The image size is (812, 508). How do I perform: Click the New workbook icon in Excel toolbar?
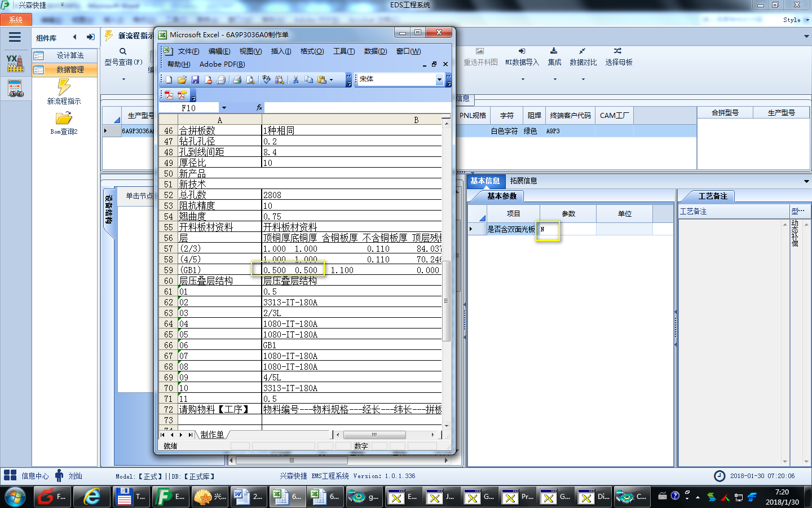[x=169, y=80]
